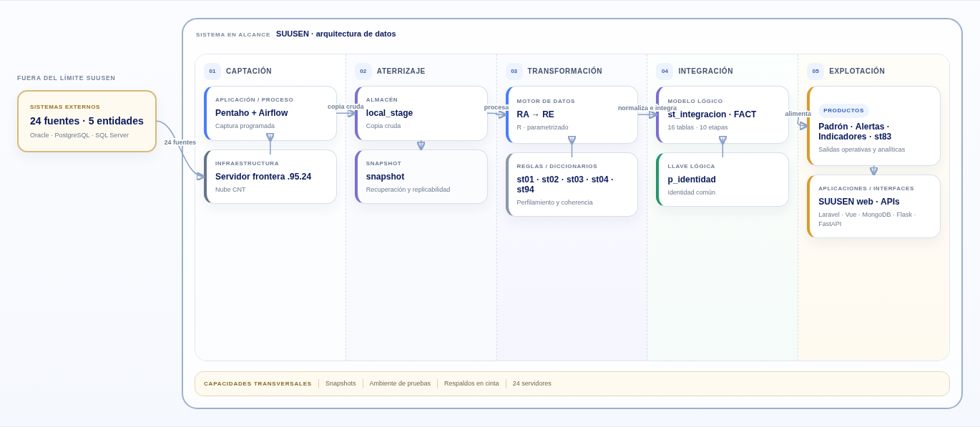Click the "Salidas operativas y analíticas" text

coord(862,149)
